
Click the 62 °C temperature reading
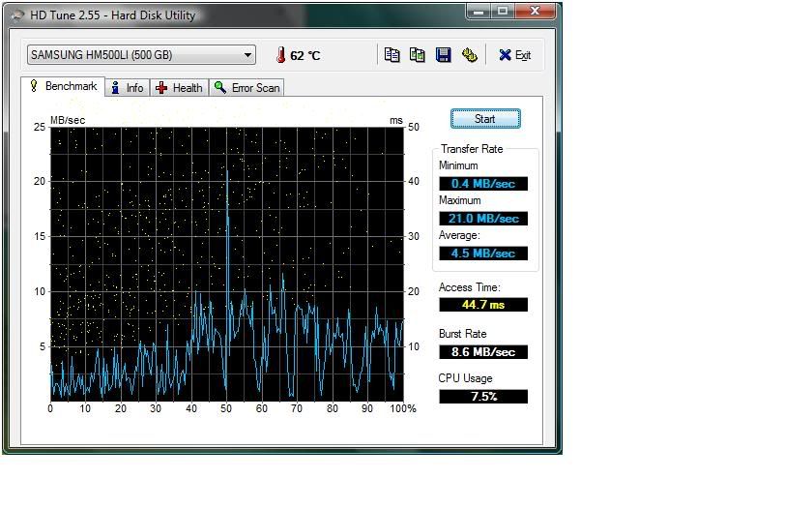tap(305, 55)
